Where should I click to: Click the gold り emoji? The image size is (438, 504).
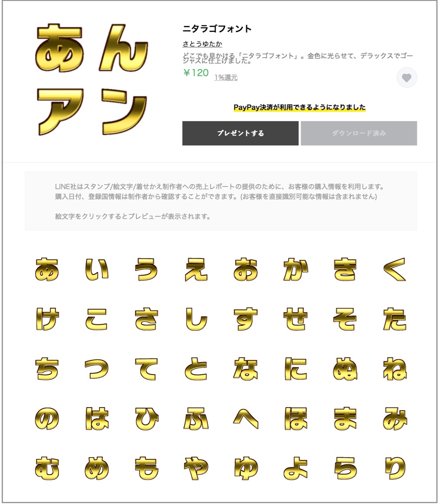click(395, 468)
